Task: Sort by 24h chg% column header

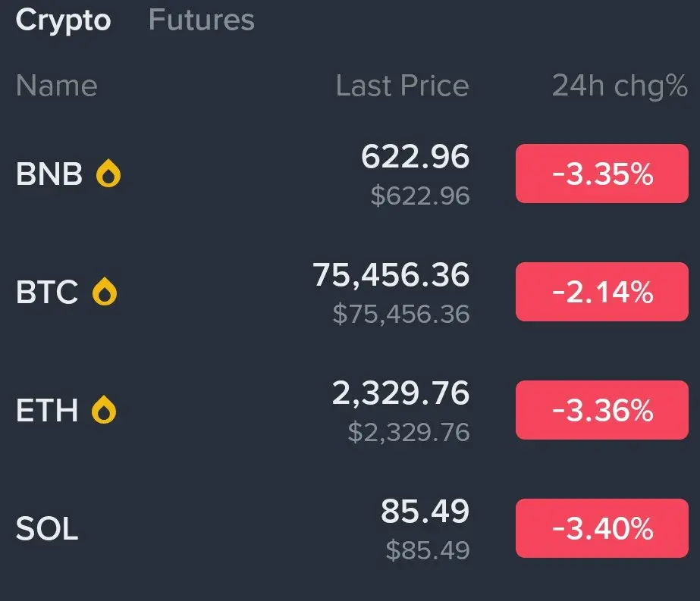Action: (620, 86)
